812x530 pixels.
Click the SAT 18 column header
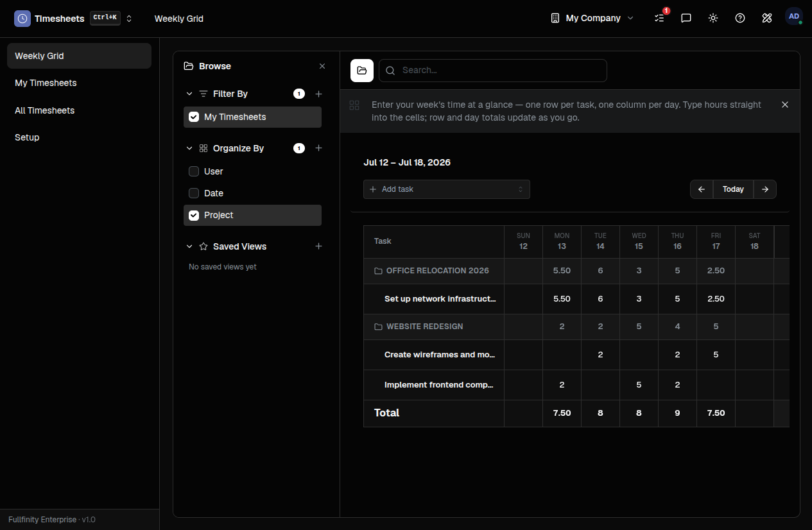[754, 241]
